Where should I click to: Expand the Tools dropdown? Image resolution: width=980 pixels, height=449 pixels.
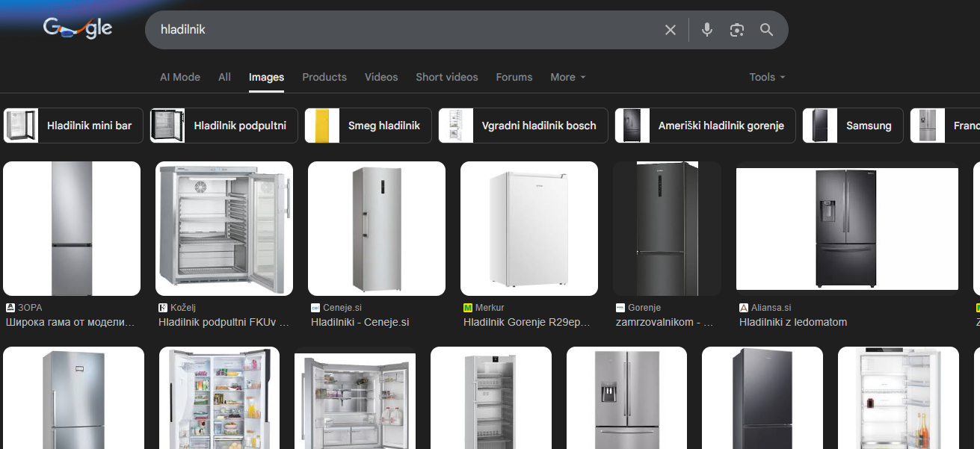pos(767,77)
